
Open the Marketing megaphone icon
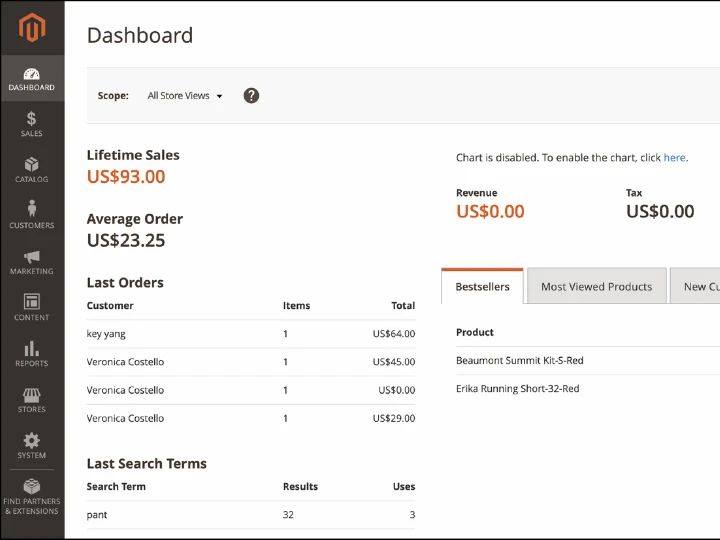(x=32, y=257)
